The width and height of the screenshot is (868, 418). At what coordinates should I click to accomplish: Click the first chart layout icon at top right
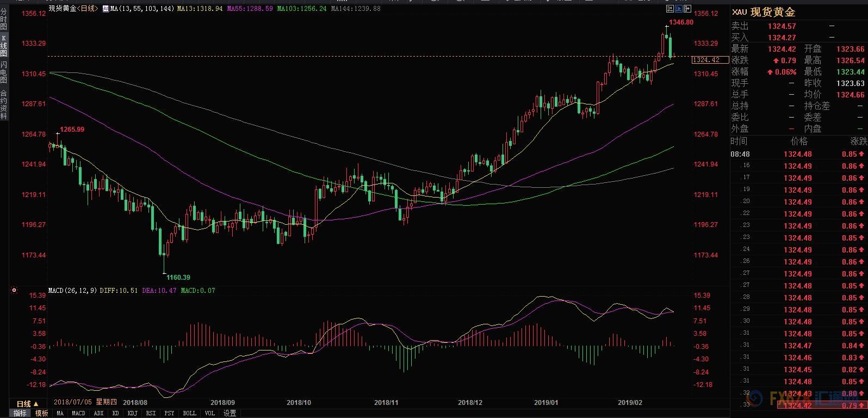[x=670, y=9]
